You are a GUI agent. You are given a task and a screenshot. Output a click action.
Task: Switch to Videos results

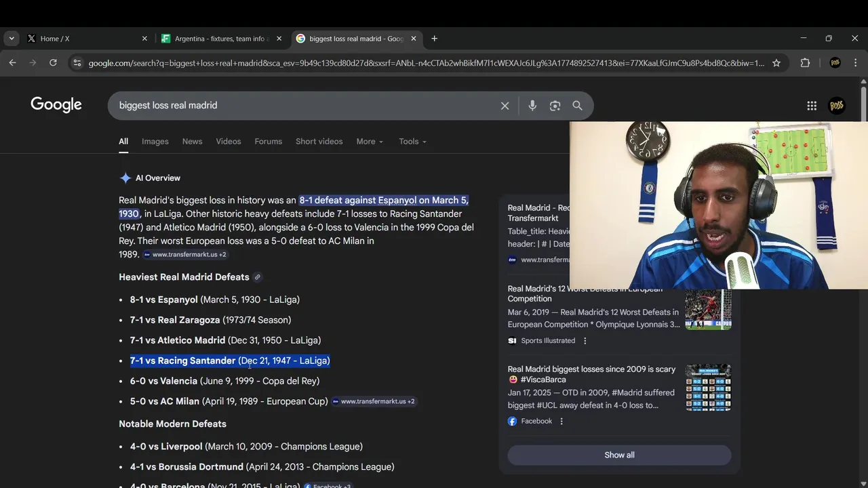pos(229,142)
